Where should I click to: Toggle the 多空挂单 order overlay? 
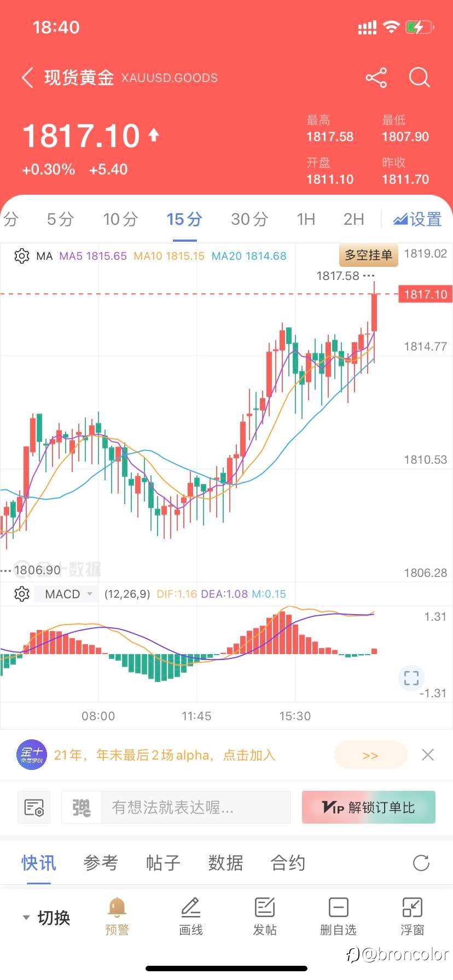click(368, 255)
